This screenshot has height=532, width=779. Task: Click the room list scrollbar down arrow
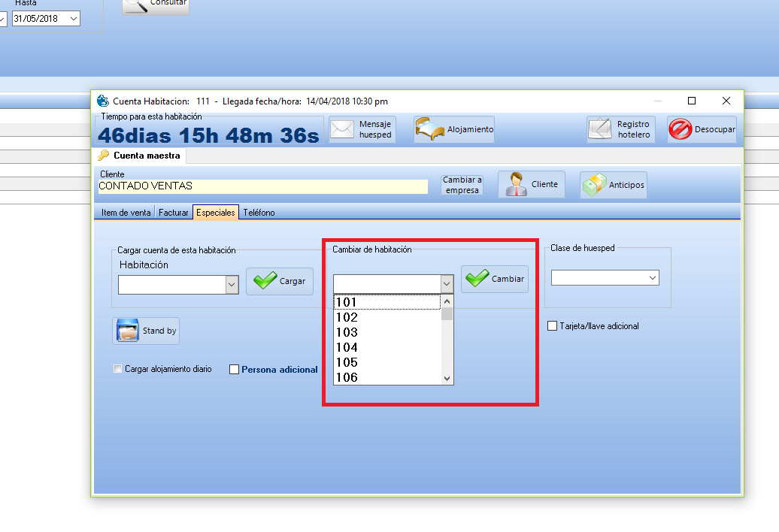coord(447,379)
